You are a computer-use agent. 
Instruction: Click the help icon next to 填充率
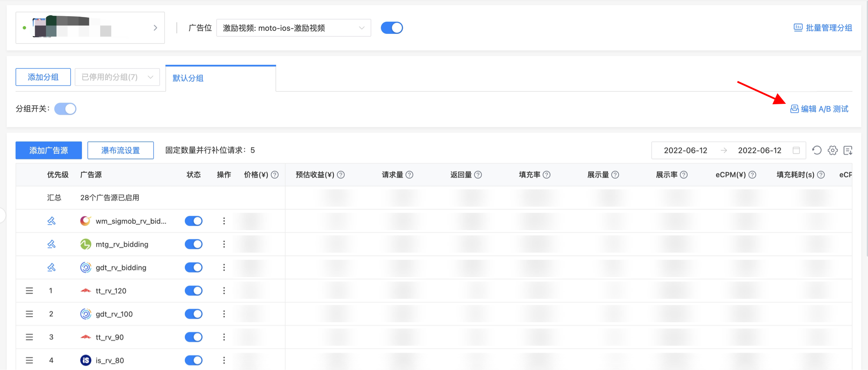click(x=546, y=175)
